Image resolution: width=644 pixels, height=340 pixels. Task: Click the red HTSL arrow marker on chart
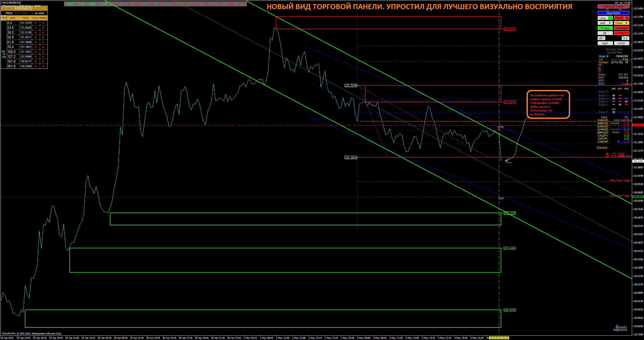(x=499, y=129)
